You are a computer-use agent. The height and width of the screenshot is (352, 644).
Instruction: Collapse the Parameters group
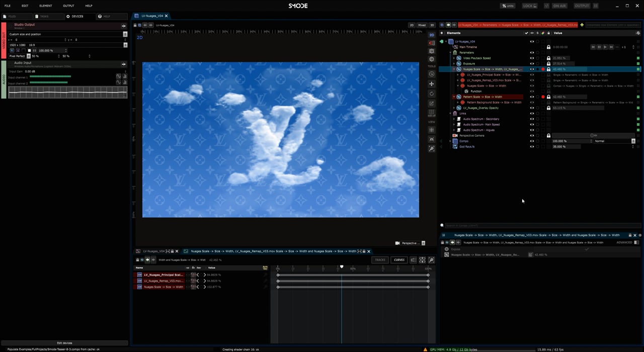450,52
